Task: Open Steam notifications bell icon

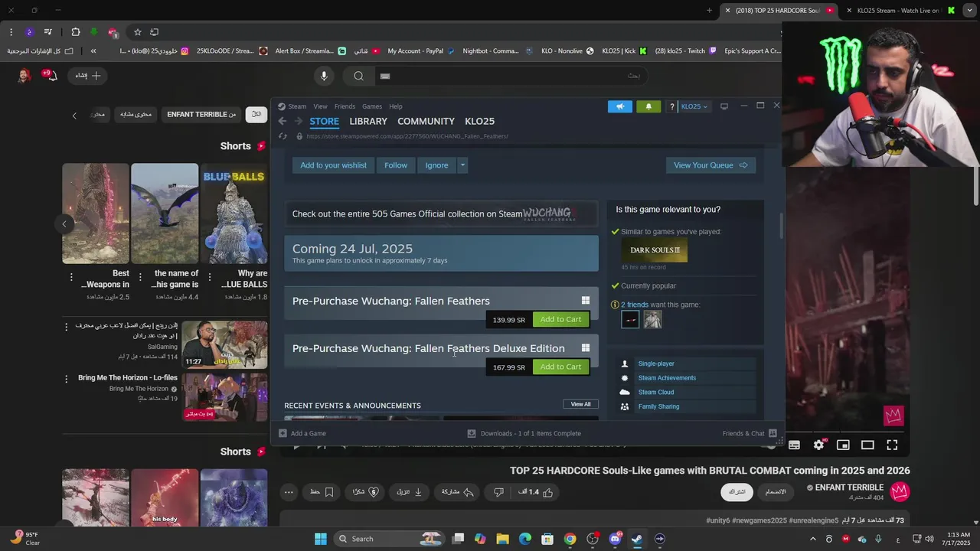Action: (x=648, y=106)
